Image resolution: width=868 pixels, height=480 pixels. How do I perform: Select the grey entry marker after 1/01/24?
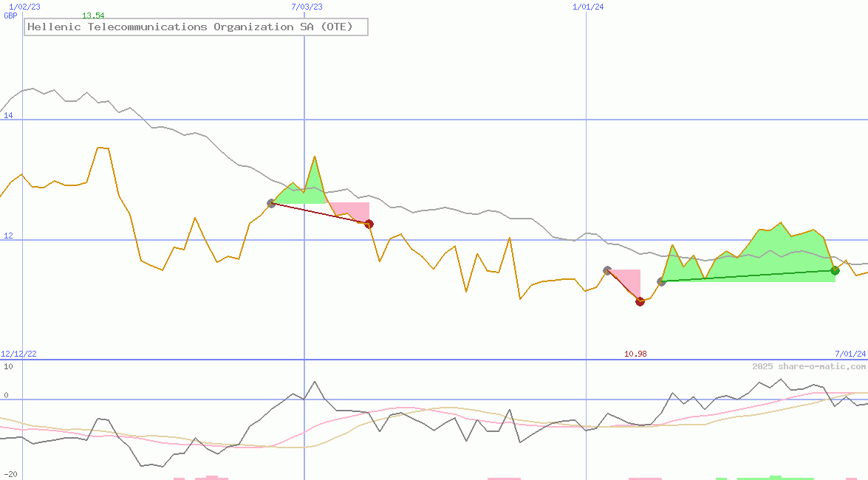[x=607, y=271]
